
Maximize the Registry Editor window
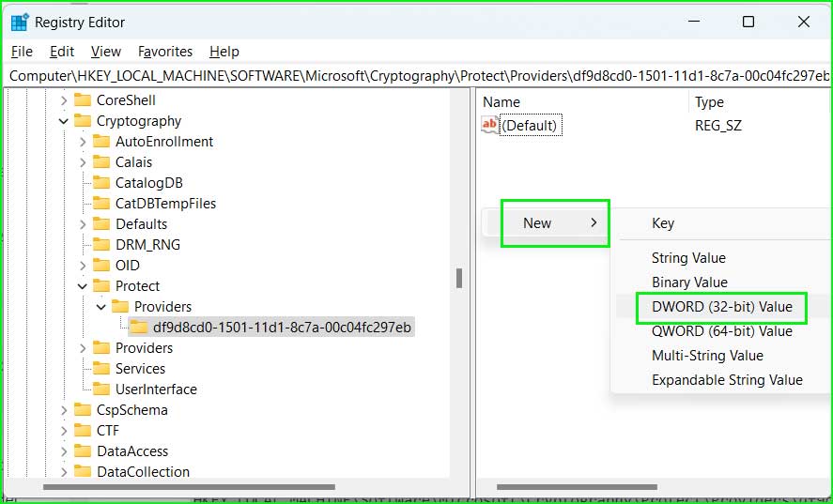coord(748,22)
